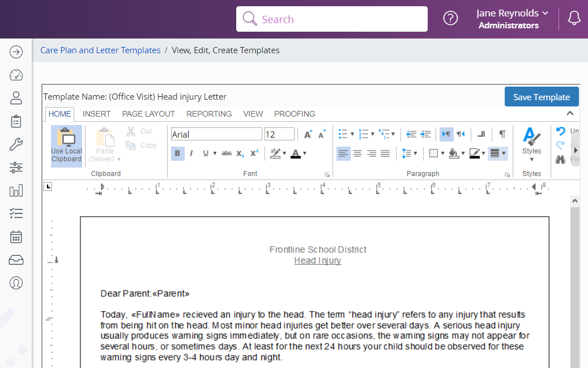Viewport: 588px width, 368px height.
Task: Navigate back via Care Plan and Letter Templates link
Action: 100,50
